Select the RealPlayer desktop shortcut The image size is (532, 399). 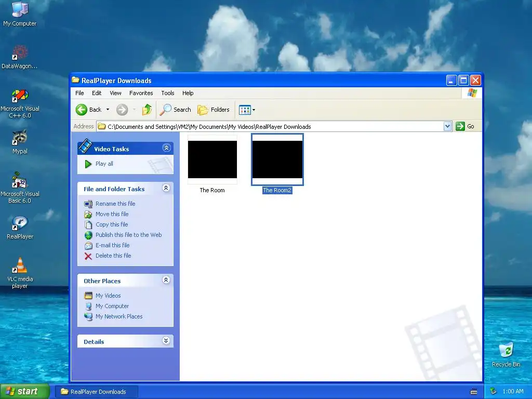[20, 228]
